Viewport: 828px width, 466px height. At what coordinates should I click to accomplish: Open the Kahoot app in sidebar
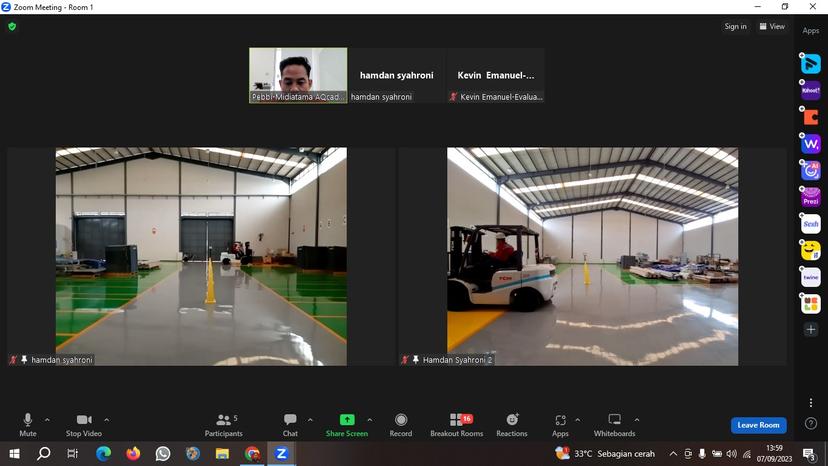pos(811,90)
